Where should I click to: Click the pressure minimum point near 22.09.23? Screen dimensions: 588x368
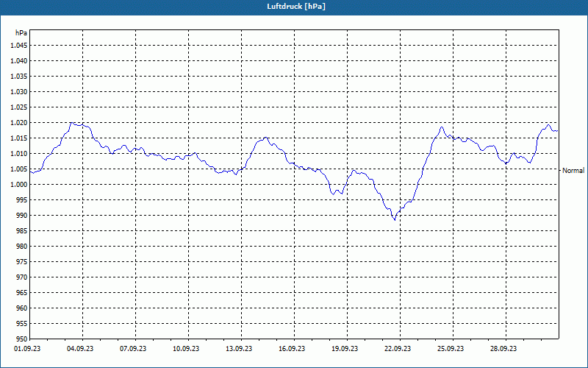(x=395, y=220)
